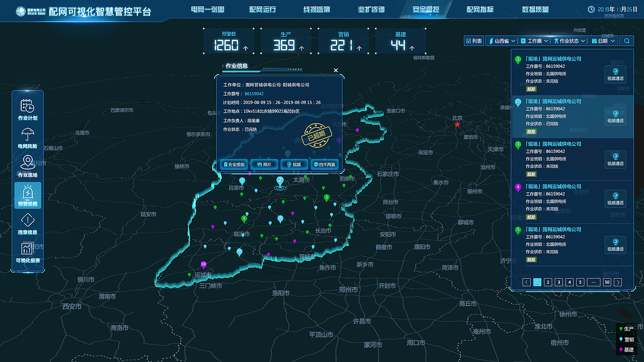
Task: Open list item 5 国网运城供电公司 title
Action: tap(553, 229)
